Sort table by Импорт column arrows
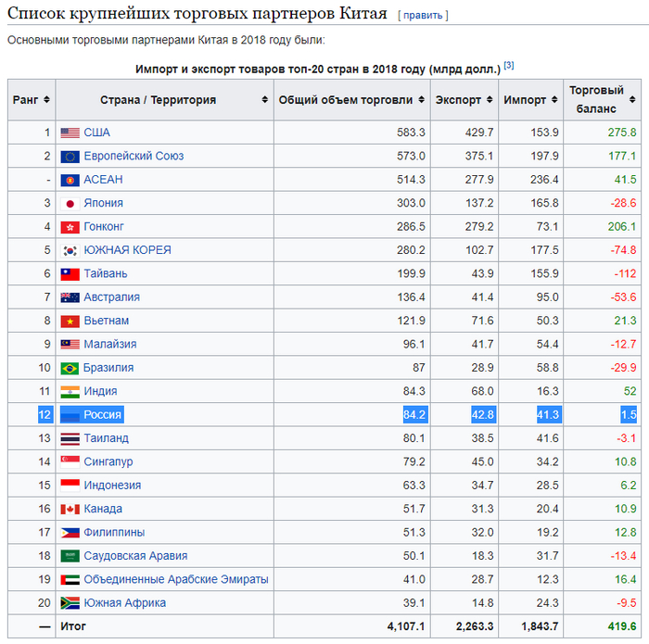The height and width of the screenshot is (644, 649). [554, 100]
